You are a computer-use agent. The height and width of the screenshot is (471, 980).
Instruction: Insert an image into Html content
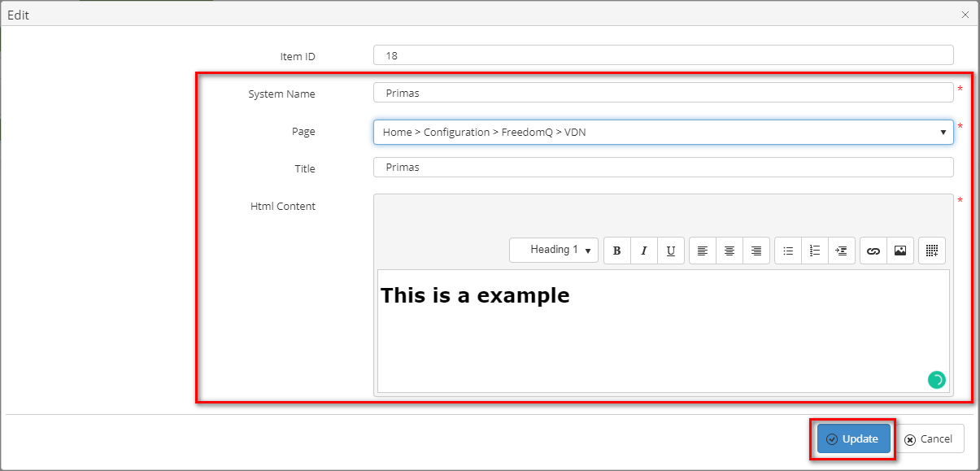[x=900, y=251]
